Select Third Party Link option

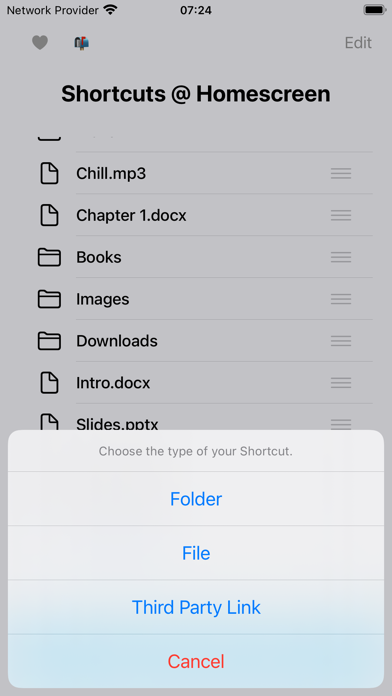click(x=196, y=607)
